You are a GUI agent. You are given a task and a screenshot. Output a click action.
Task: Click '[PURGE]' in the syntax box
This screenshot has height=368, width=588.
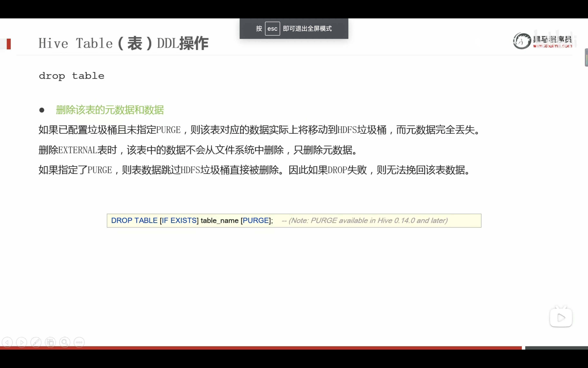(256, 221)
